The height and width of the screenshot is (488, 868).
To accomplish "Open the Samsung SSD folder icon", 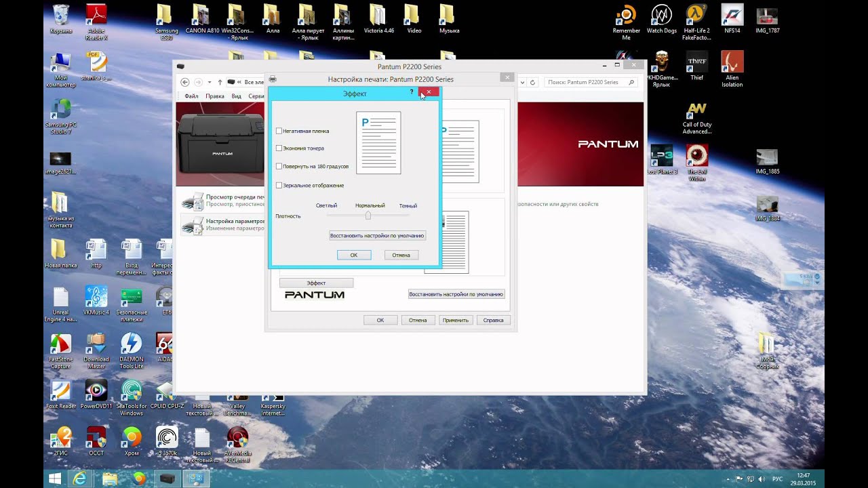I will point(166,22).
